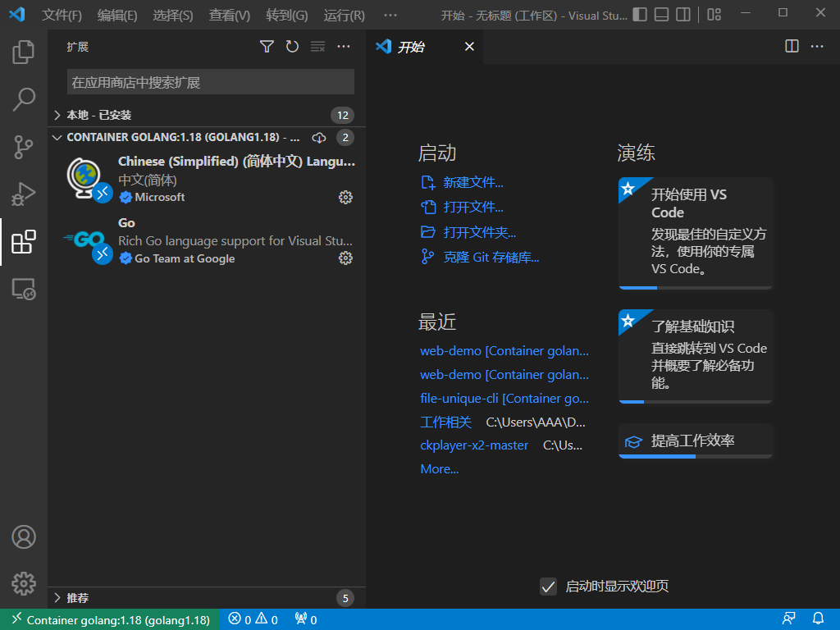840x630 pixels.
Task: Open the 选择(S) menu
Action: 173,15
